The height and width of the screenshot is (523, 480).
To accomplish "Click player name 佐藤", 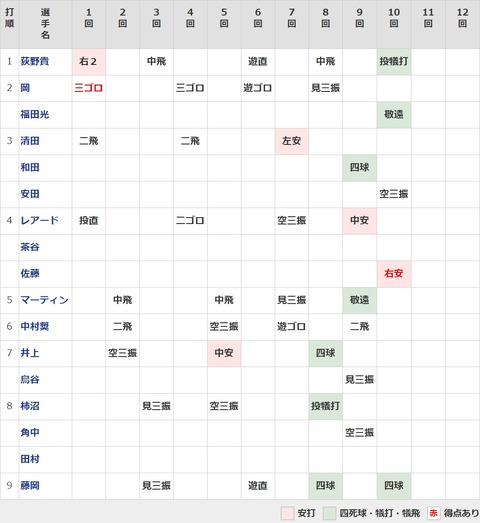I will [30, 274].
